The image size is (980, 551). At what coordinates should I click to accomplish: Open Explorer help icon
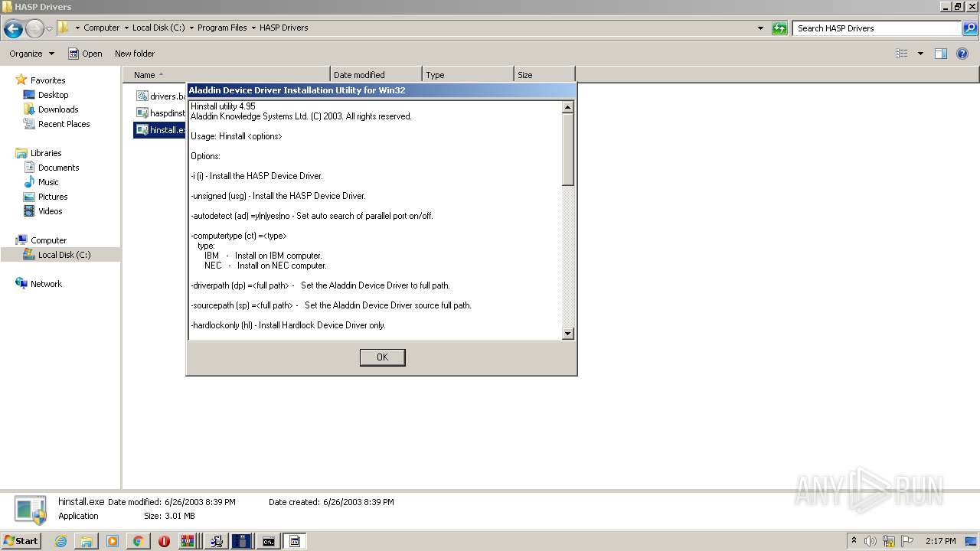(962, 54)
